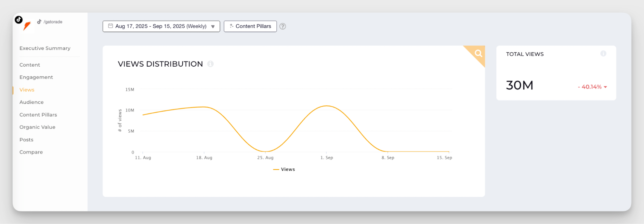Viewport: 644px width, 224px height.
Task: Click info icon beside Views Distribution title
Action: coord(210,64)
